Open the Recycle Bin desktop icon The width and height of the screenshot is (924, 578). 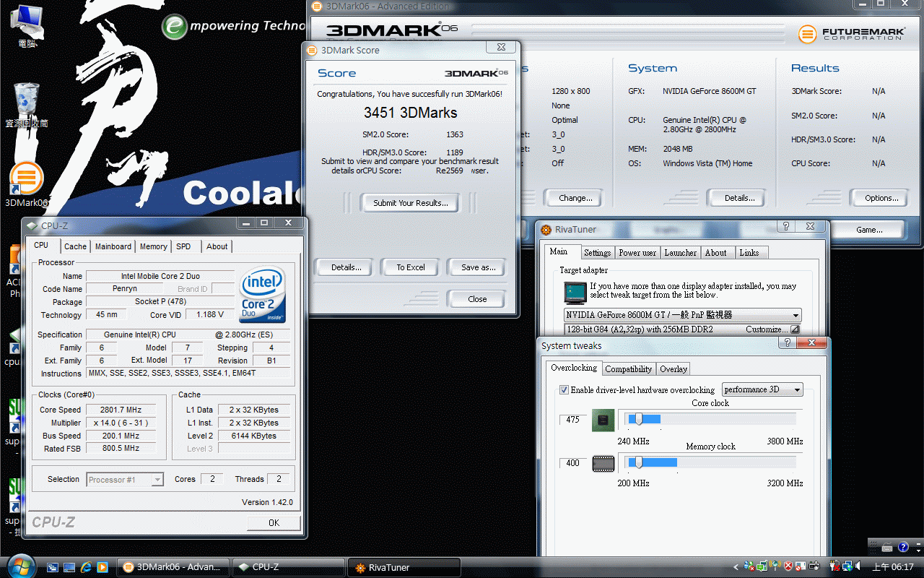[27, 105]
